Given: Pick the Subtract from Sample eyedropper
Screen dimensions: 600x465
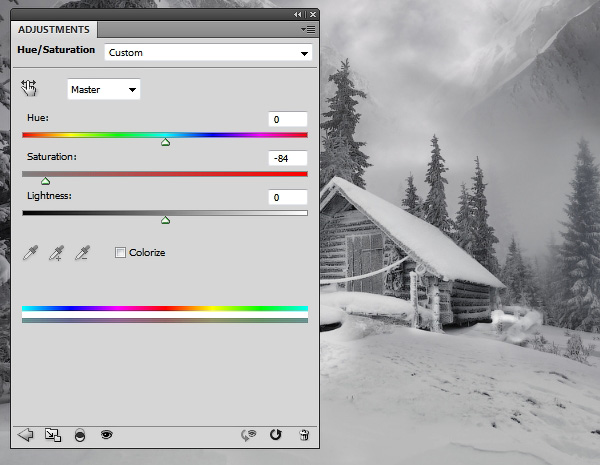Looking at the screenshot, I should pyautogui.click(x=83, y=253).
